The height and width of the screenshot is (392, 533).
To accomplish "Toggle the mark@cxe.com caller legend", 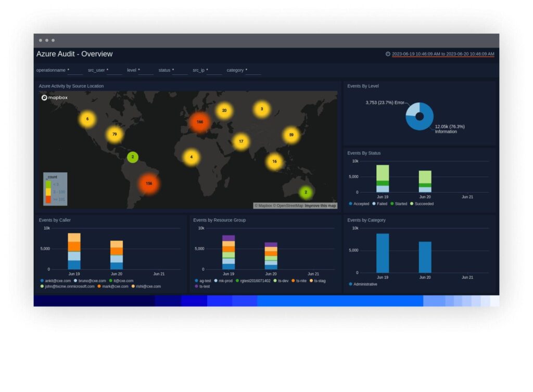I will click(x=113, y=286).
